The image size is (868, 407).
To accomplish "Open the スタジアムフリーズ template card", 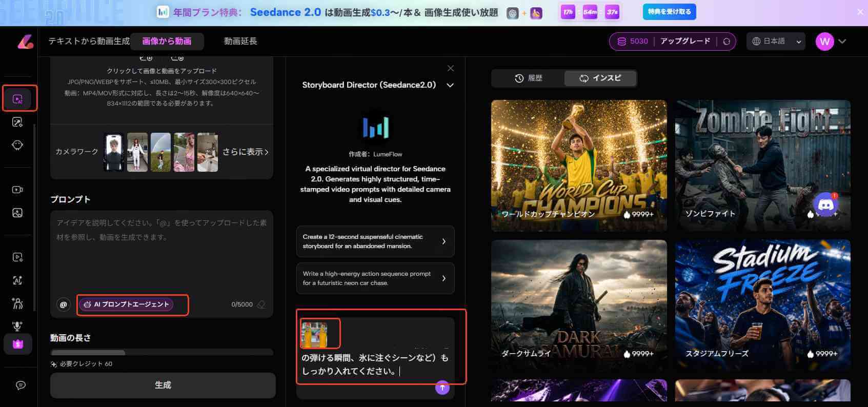I will pos(762,306).
